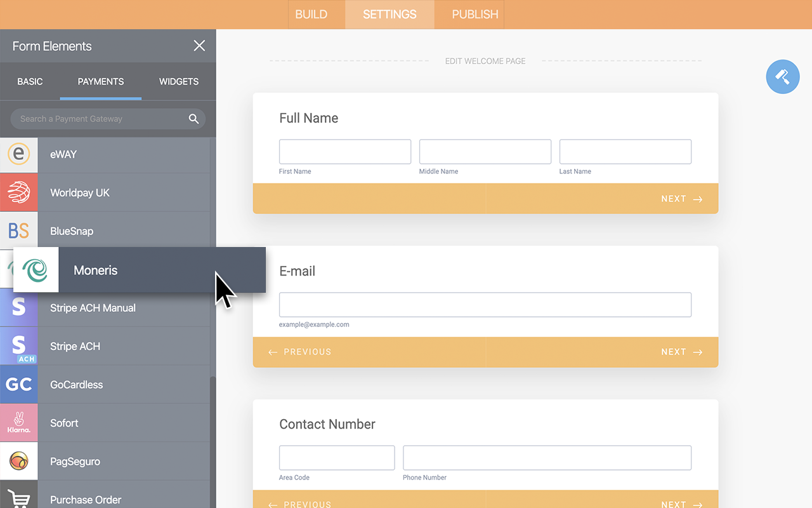Switch to the BASIC elements tab
This screenshot has width=812, height=508.
click(x=30, y=81)
